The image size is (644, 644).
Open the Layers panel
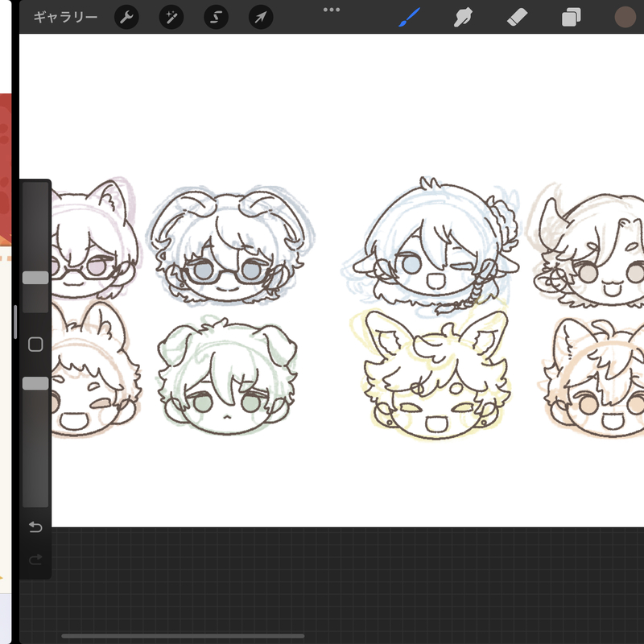pos(571,17)
